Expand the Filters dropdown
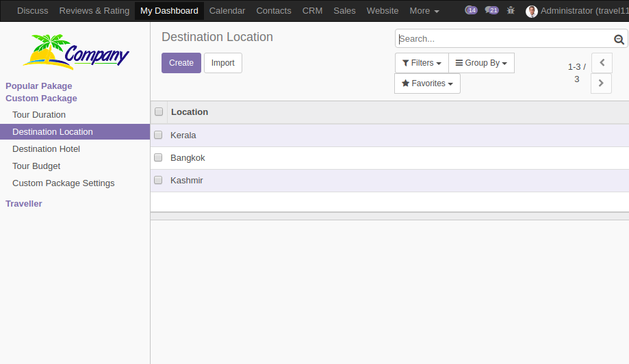 (422, 63)
